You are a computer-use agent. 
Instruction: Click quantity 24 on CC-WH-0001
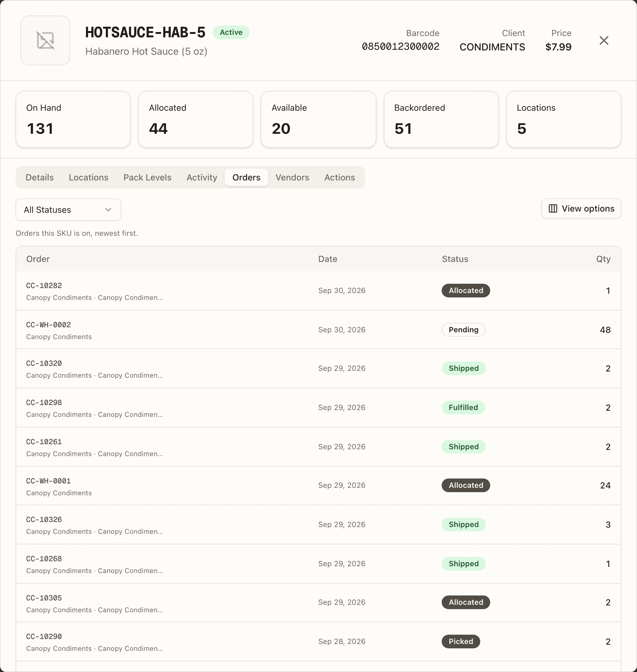605,486
